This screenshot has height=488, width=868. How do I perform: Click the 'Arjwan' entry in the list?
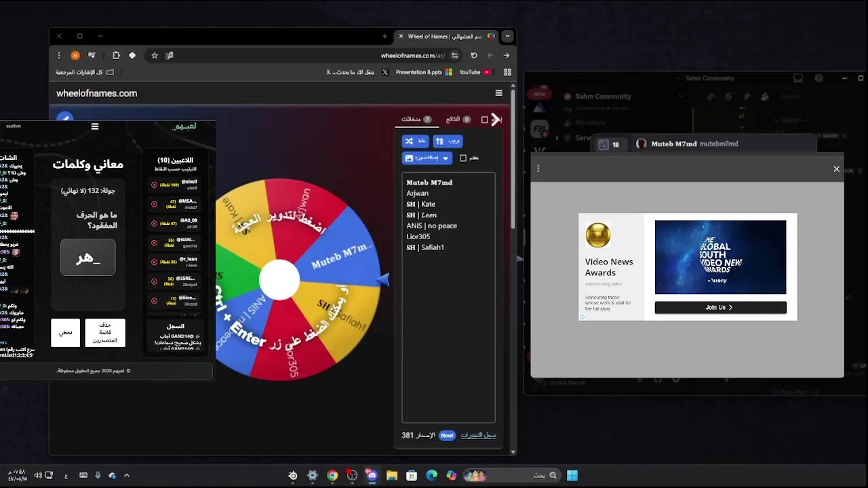pos(418,193)
